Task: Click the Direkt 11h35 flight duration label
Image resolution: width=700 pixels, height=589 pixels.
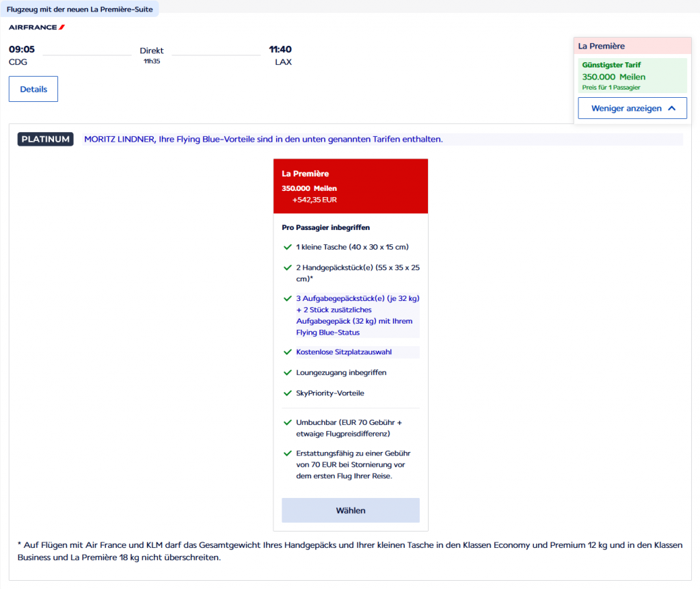Action: (x=152, y=55)
